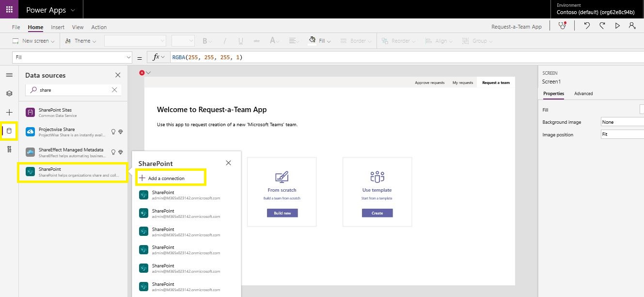Image resolution: width=644 pixels, height=297 pixels.
Task: Open the Environment Contoso selector
Action: click(x=596, y=9)
